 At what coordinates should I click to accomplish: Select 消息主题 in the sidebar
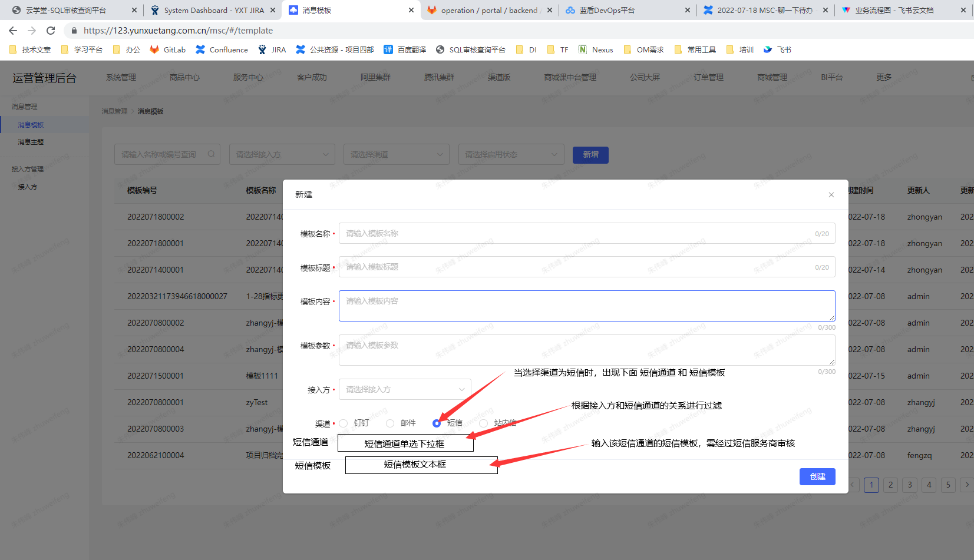pos(31,142)
